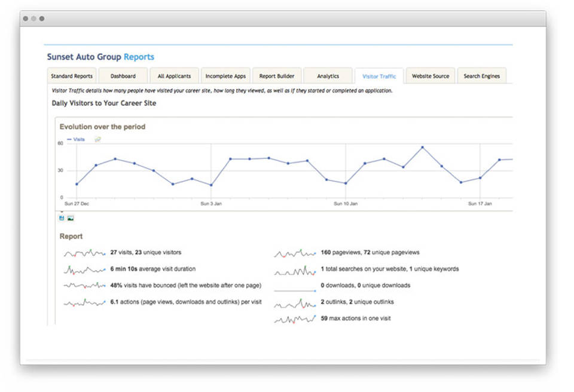Click the '27 visits, 23 unique visitors' row
The width and height of the screenshot is (574, 392).
[x=145, y=253]
